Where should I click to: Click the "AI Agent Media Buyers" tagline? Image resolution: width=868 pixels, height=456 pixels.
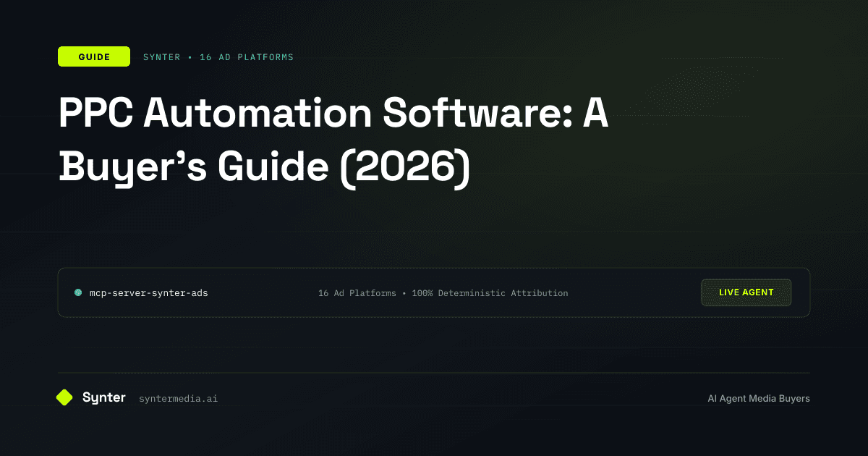point(759,399)
